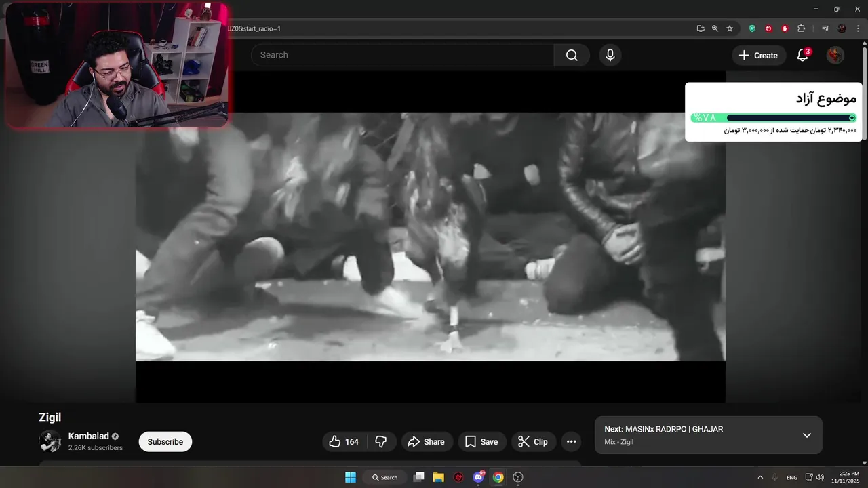Click the Mix - Zigil label
Image resolution: width=868 pixels, height=488 pixels.
[619, 442]
